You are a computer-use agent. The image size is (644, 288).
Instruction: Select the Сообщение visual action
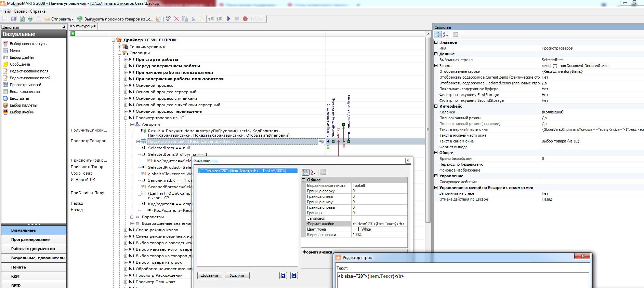tap(20, 64)
